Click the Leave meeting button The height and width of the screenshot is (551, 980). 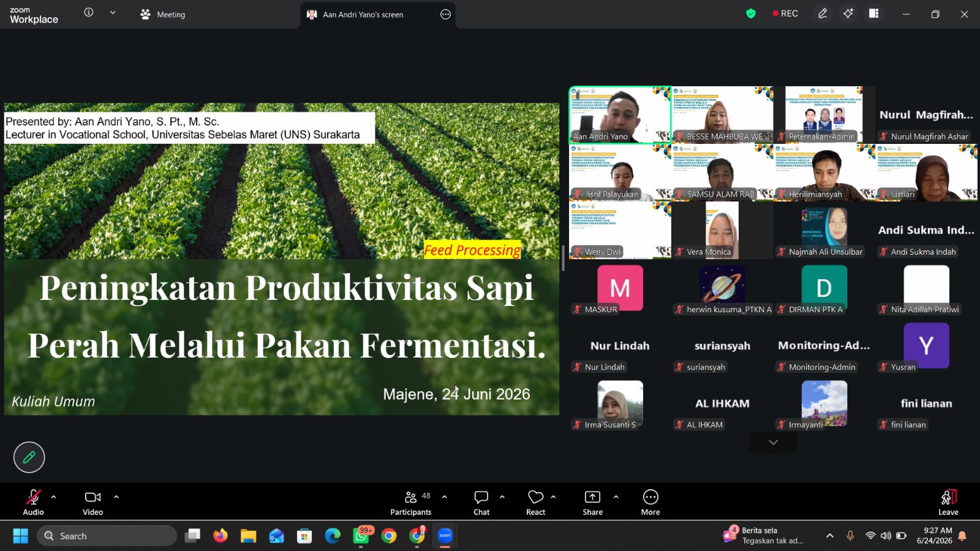(x=948, y=502)
